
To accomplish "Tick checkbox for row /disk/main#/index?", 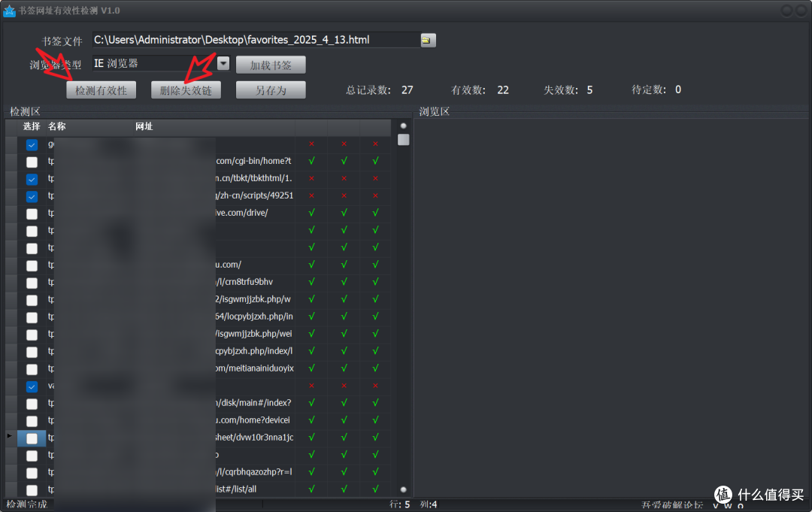I will (32, 404).
